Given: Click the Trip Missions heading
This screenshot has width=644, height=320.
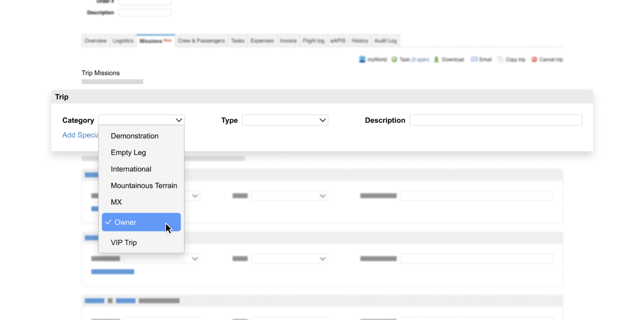Looking at the screenshot, I should point(100,73).
